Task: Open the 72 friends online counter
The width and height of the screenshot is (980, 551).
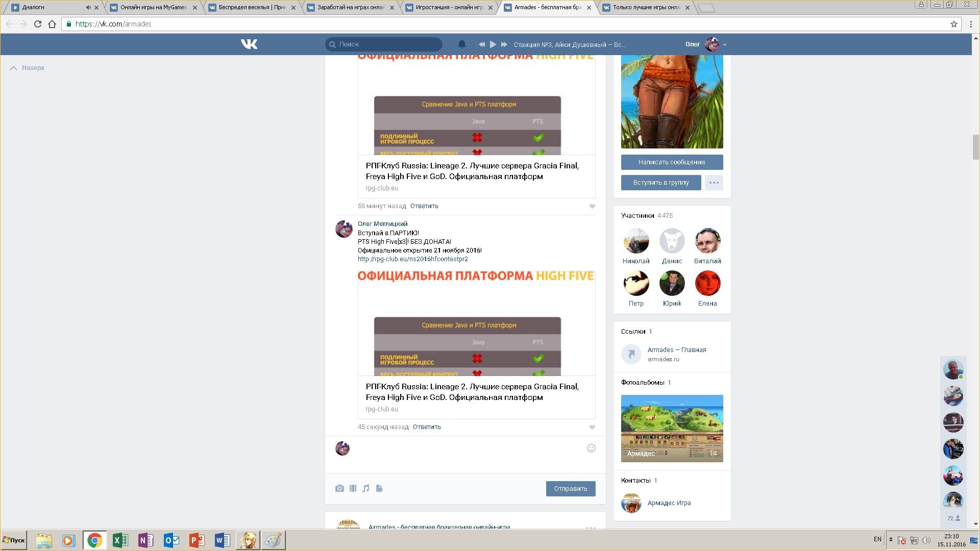Action: point(953,518)
